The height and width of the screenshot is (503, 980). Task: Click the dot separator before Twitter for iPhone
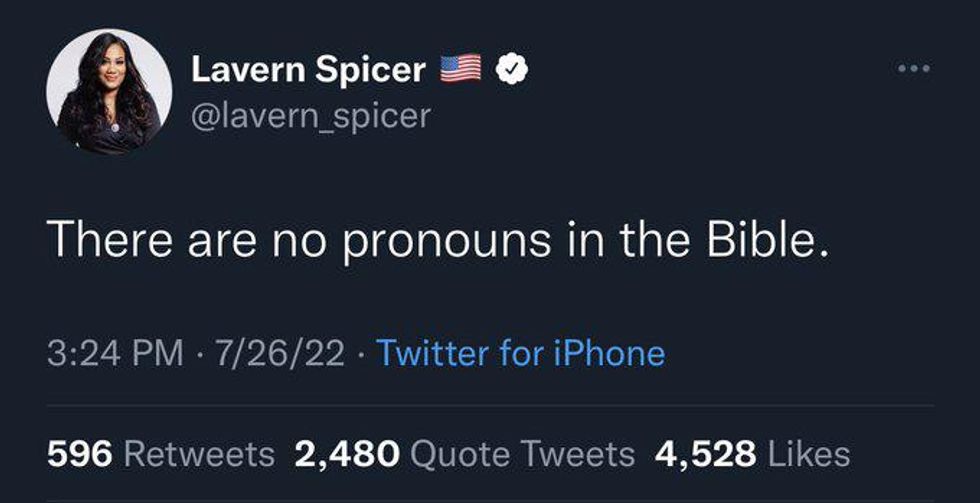click(x=360, y=354)
